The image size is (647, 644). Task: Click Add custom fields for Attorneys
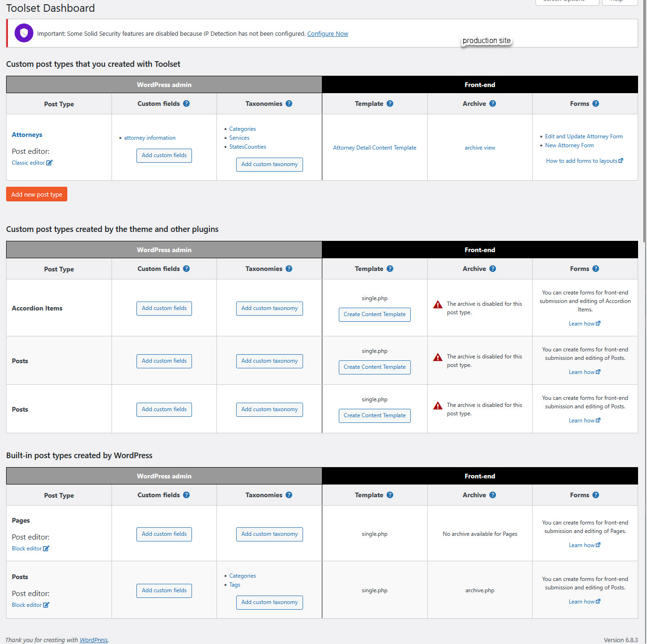164,155
